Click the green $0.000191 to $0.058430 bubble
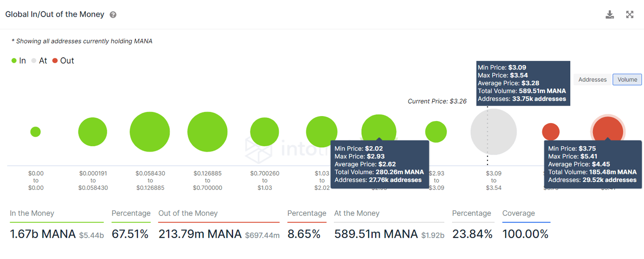The image size is (644, 259). pos(93,132)
